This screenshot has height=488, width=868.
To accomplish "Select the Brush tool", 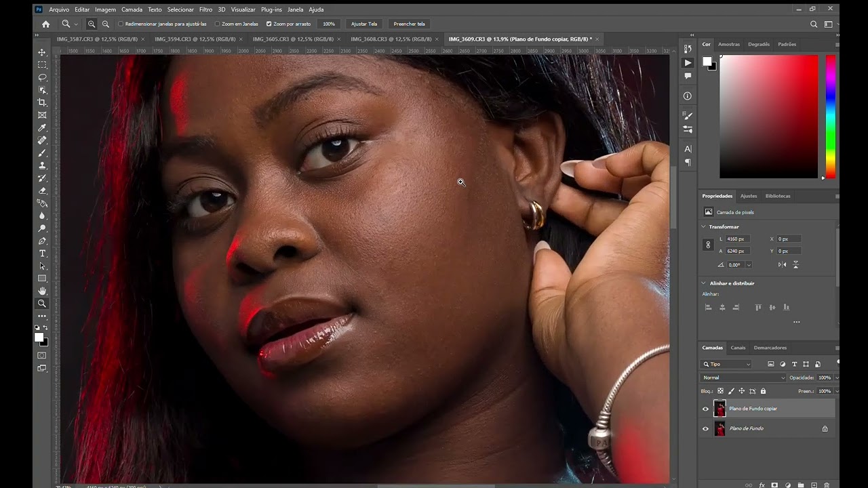I will click(x=42, y=152).
